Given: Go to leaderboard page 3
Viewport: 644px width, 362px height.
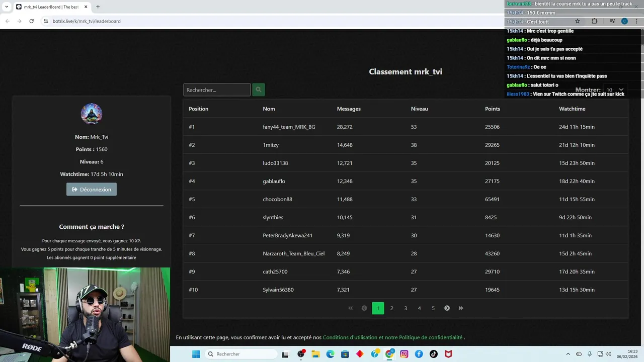Looking at the screenshot, I should pyautogui.click(x=406, y=308).
